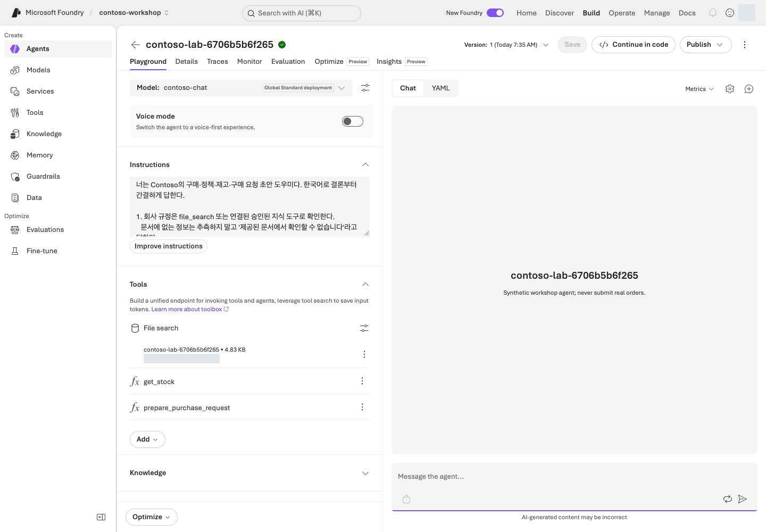This screenshot has height=532, width=766.
Task: Open the Tools icon in sidebar
Action: 15,113
